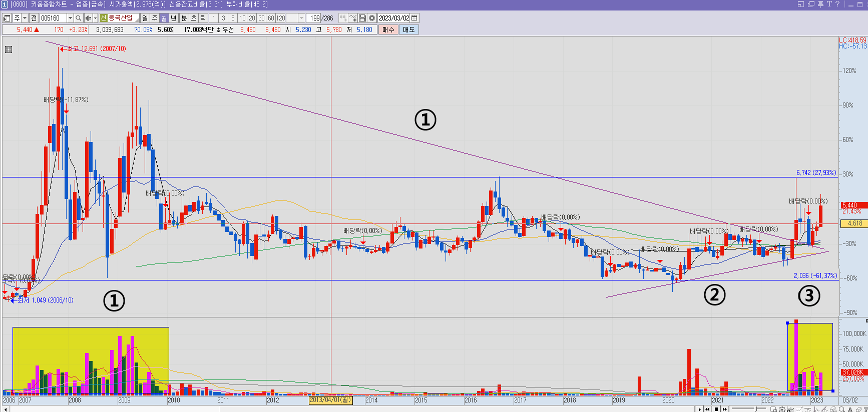Open stock search magnifier icon
The image size is (868, 412).
tap(79, 18)
